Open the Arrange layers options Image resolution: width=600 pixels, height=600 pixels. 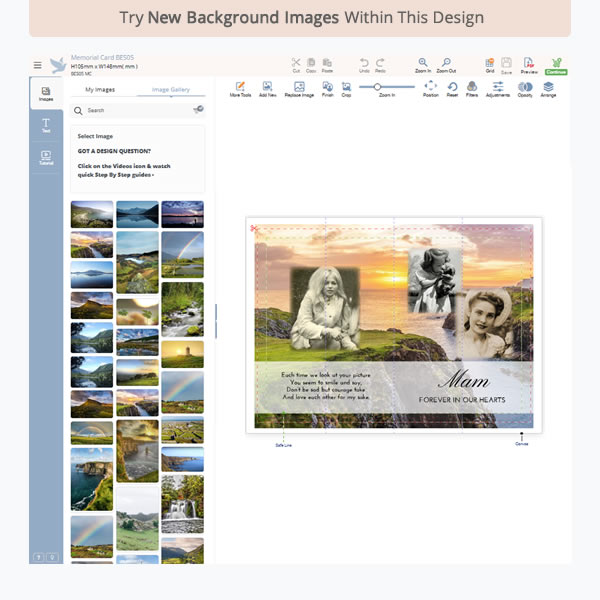click(548, 88)
